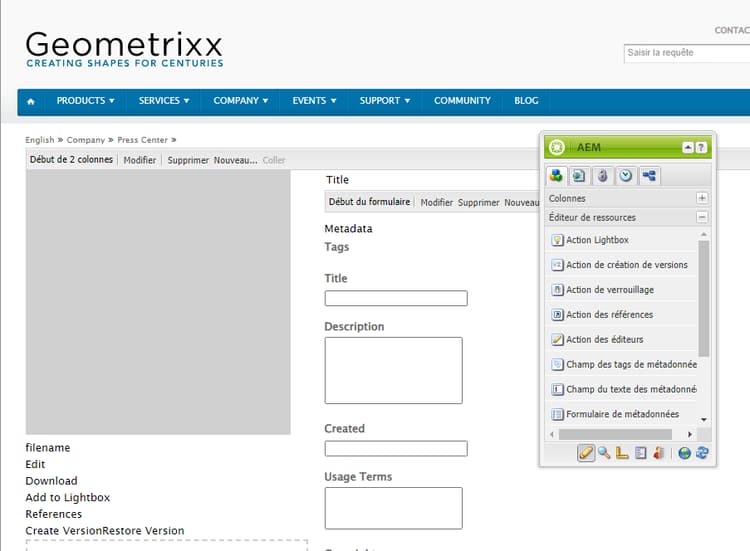Focus the Title text field

tap(396, 298)
